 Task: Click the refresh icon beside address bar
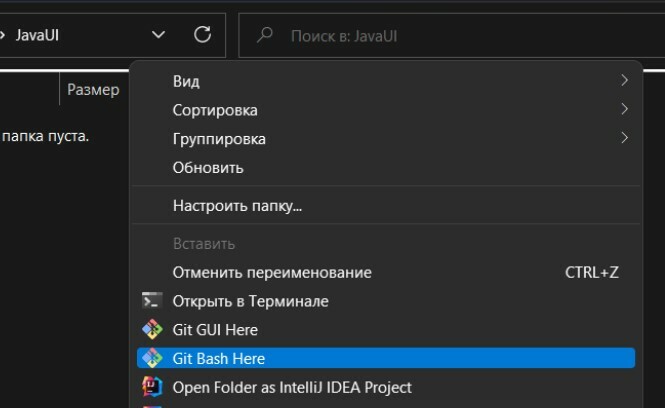pyautogui.click(x=202, y=35)
